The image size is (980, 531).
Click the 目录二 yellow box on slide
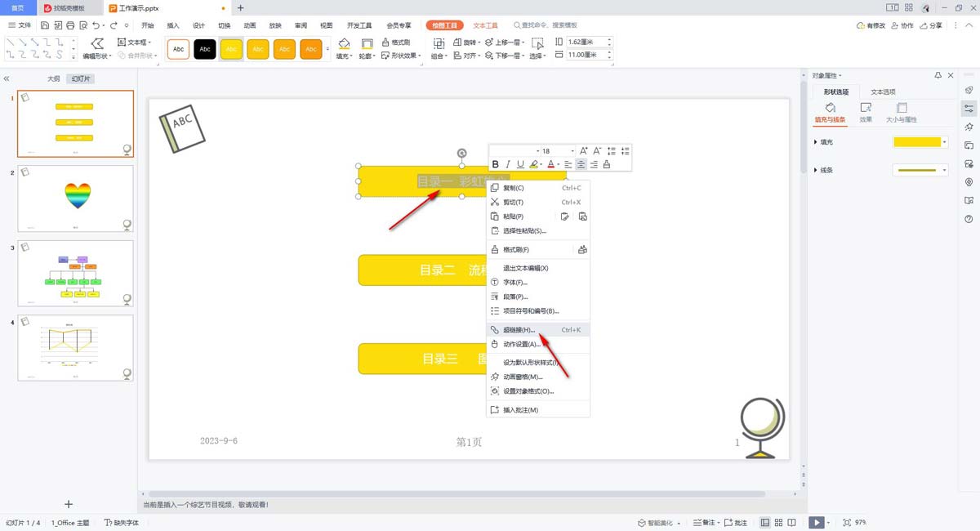(422, 270)
